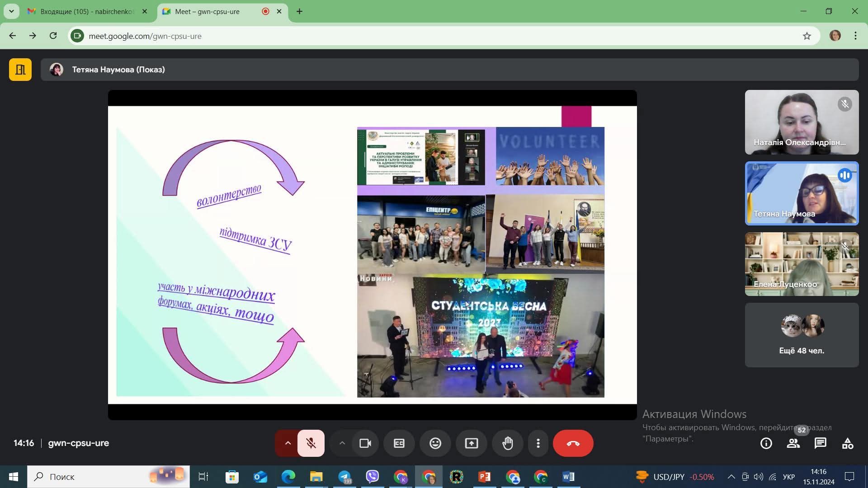868x488 pixels.
Task: Show the participants list icon
Action: [793, 443]
